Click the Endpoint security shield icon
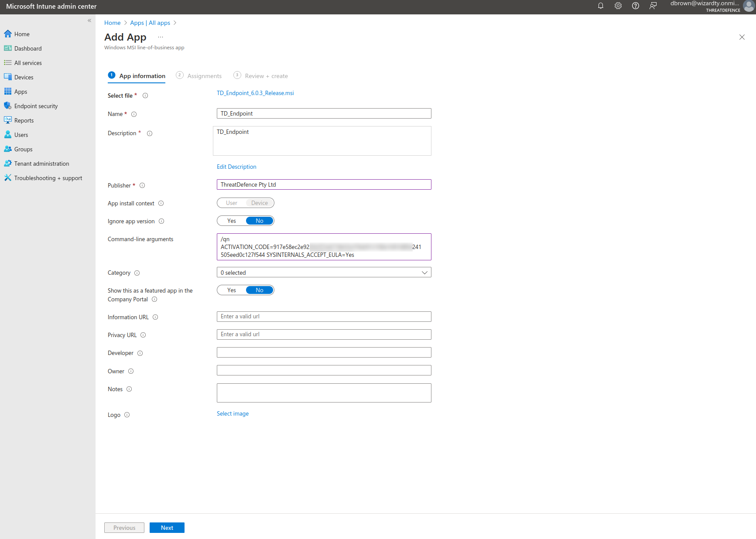This screenshot has height=539, width=756. point(8,106)
